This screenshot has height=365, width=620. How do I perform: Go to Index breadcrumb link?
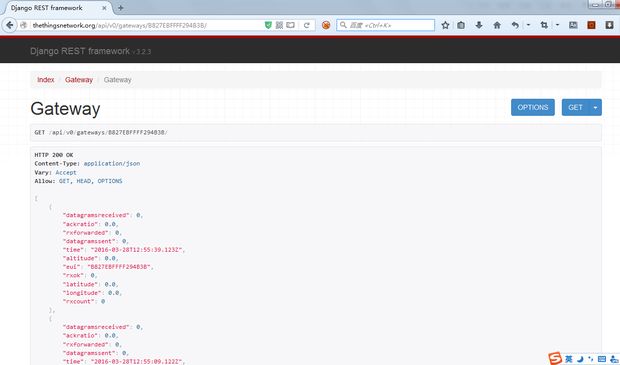pos(45,79)
